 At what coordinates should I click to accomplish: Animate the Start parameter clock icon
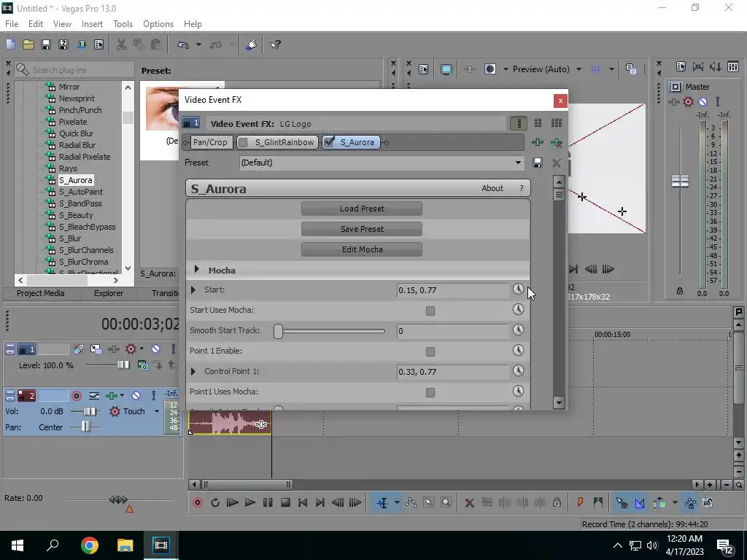coord(518,289)
